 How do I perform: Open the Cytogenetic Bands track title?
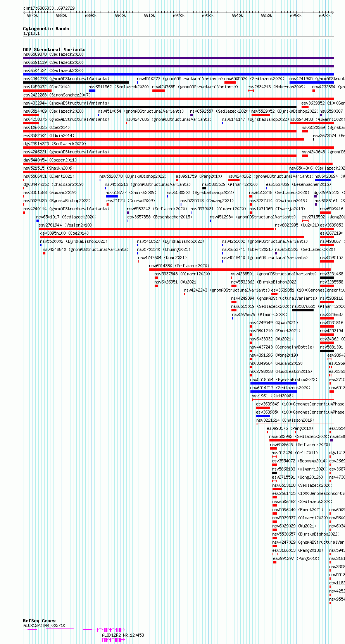(x=46, y=29)
